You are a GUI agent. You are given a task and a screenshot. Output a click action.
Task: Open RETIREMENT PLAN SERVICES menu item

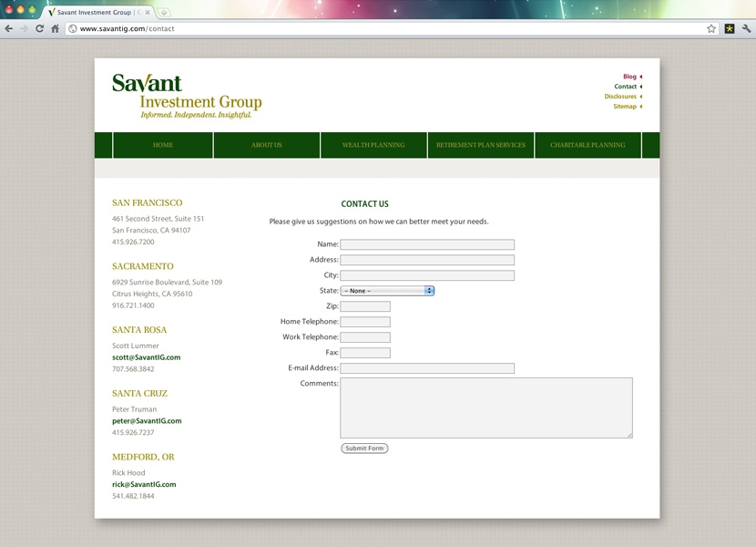481,145
